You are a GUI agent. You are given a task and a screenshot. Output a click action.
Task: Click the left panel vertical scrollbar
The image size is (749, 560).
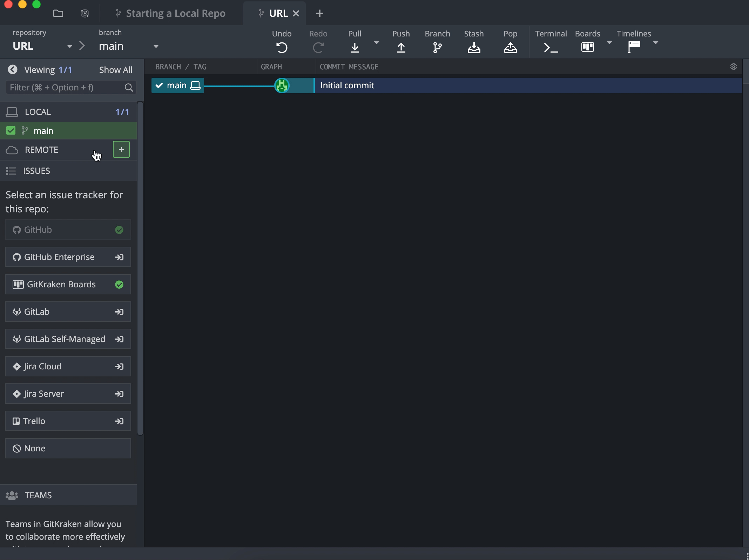140,268
